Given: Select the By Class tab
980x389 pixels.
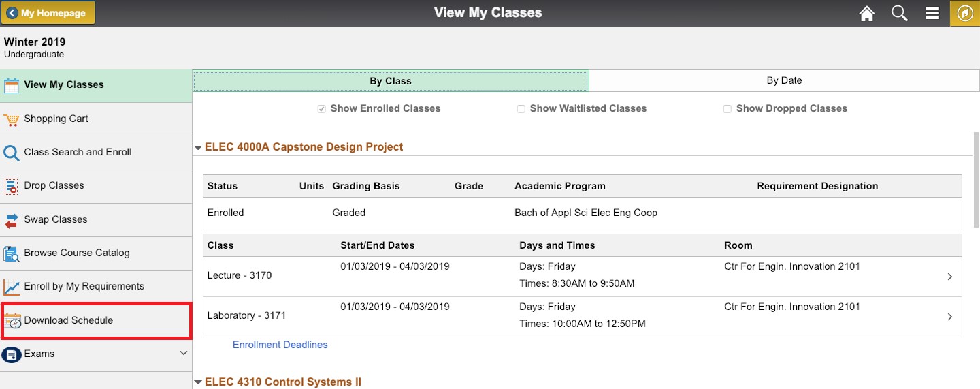Looking at the screenshot, I should coord(391,81).
